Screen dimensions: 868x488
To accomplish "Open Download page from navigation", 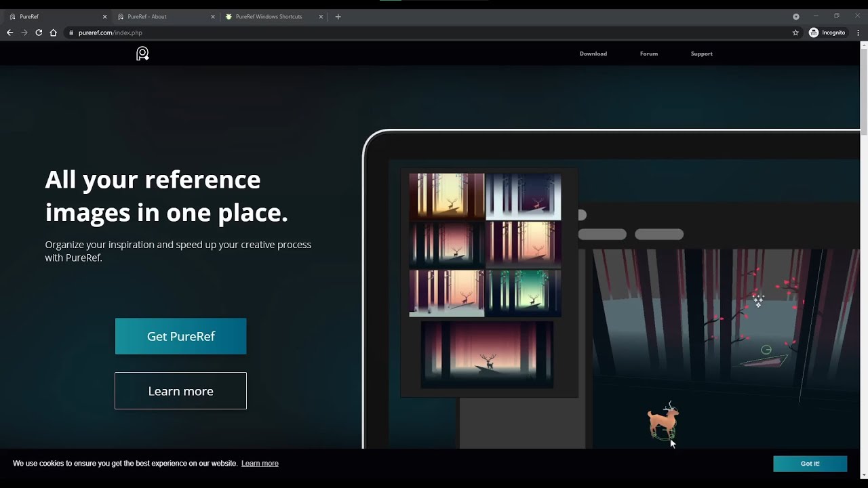I will [593, 54].
